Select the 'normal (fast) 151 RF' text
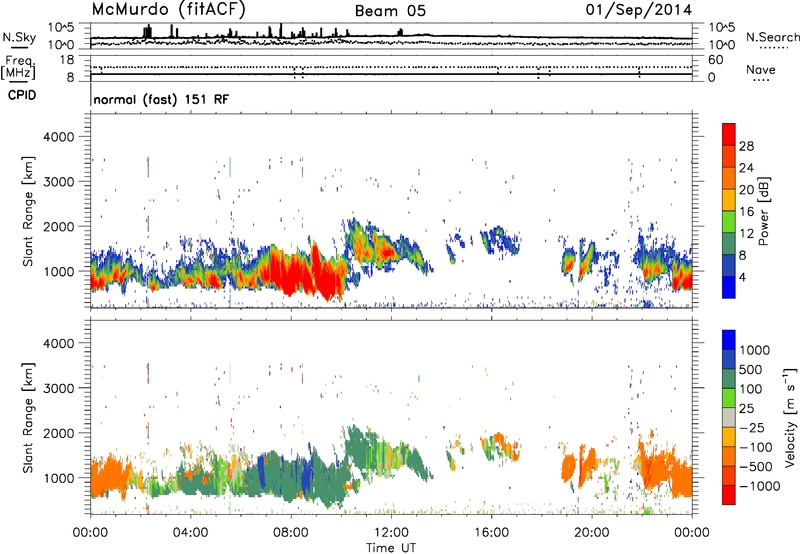This screenshot has width=800, height=554. tap(161, 99)
